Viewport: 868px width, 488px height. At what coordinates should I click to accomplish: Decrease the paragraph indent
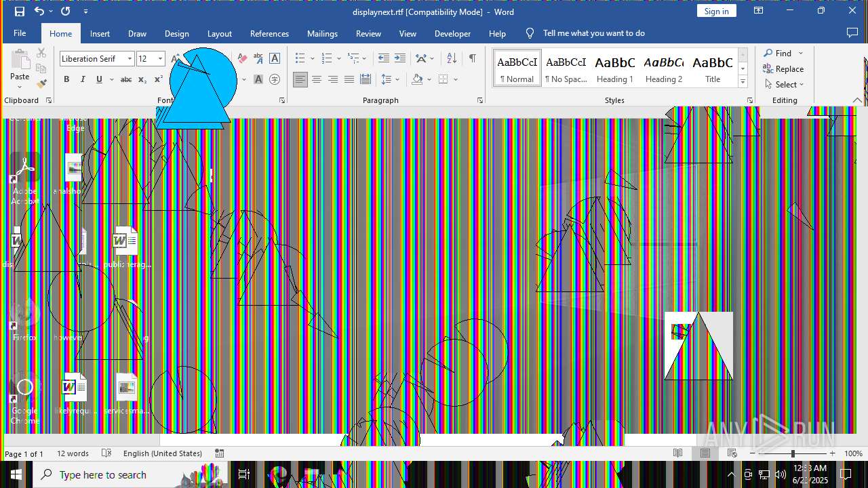coord(384,58)
